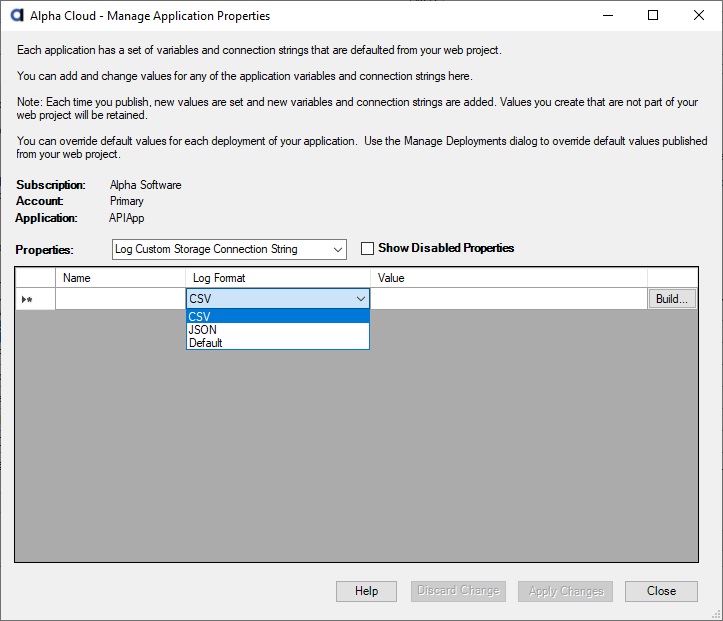Select the new-row marker in row header
Image resolution: width=723 pixels, height=621 pixels.
point(36,299)
